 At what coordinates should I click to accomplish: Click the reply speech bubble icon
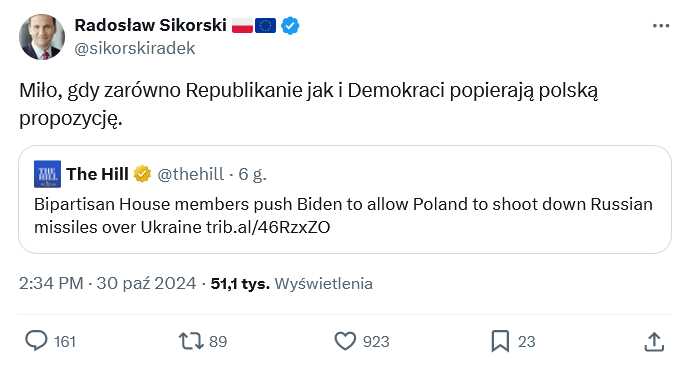pos(36,341)
